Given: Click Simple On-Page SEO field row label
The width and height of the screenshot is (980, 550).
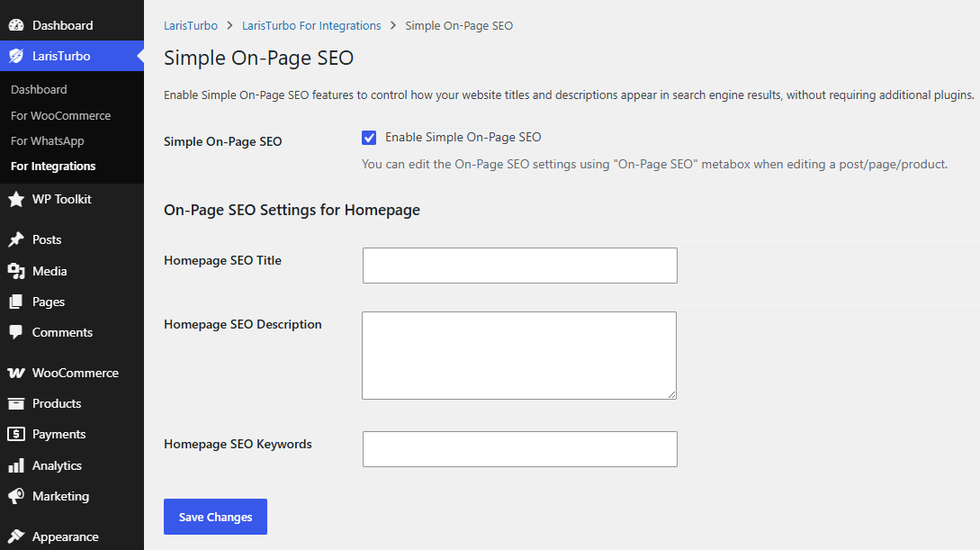Looking at the screenshot, I should click(x=222, y=141).
